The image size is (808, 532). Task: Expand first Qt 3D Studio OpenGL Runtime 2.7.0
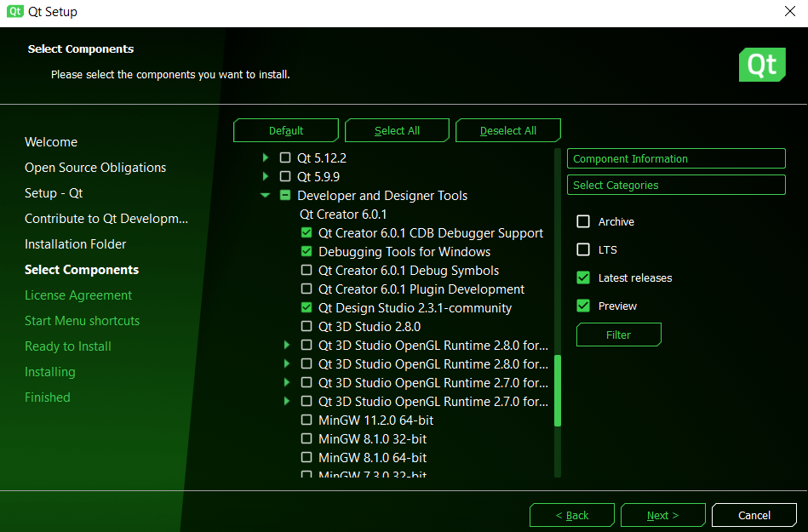(287, 383)
